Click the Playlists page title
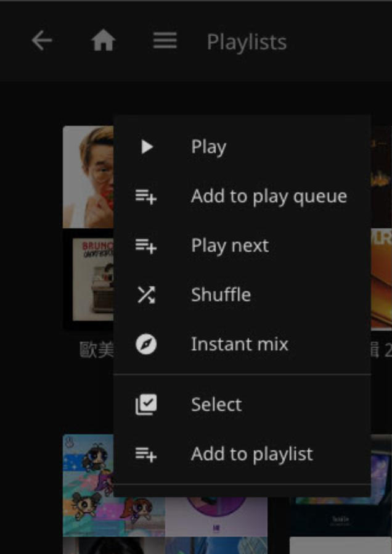The height and width of the screenshot is (554, 392). (246, 42)
